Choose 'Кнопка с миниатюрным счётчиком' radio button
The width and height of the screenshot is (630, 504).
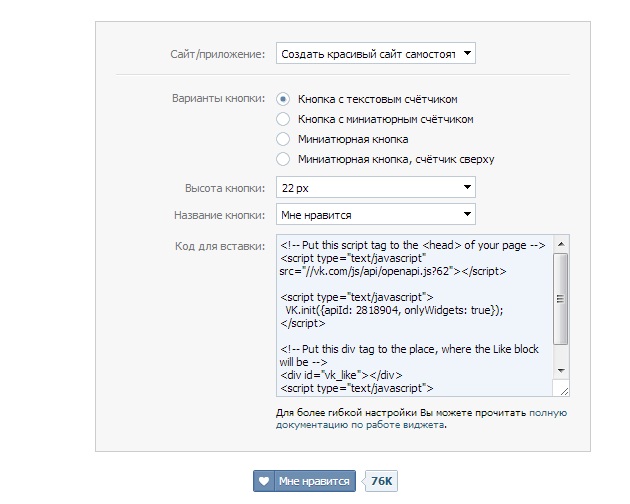(x=283, y=119)
